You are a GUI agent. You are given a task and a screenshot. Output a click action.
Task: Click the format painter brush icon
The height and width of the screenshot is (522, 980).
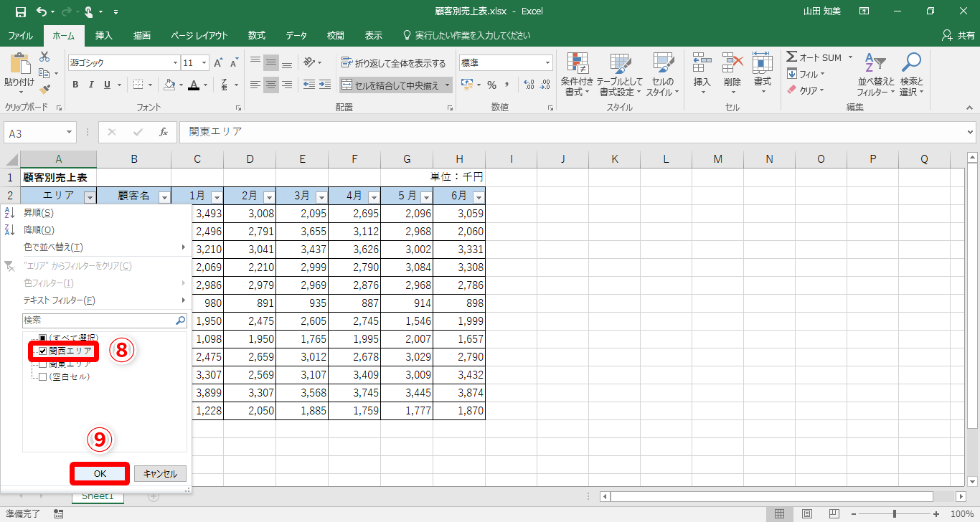point(44,90)
